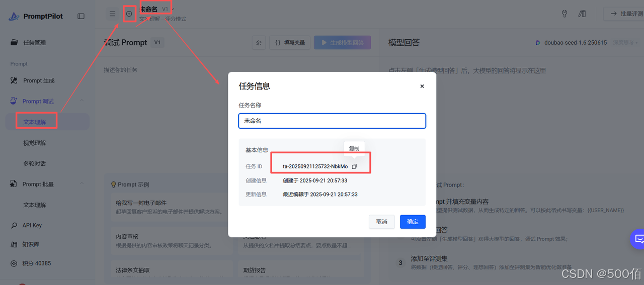Click the 未命名 task title in header

[148, 9]
